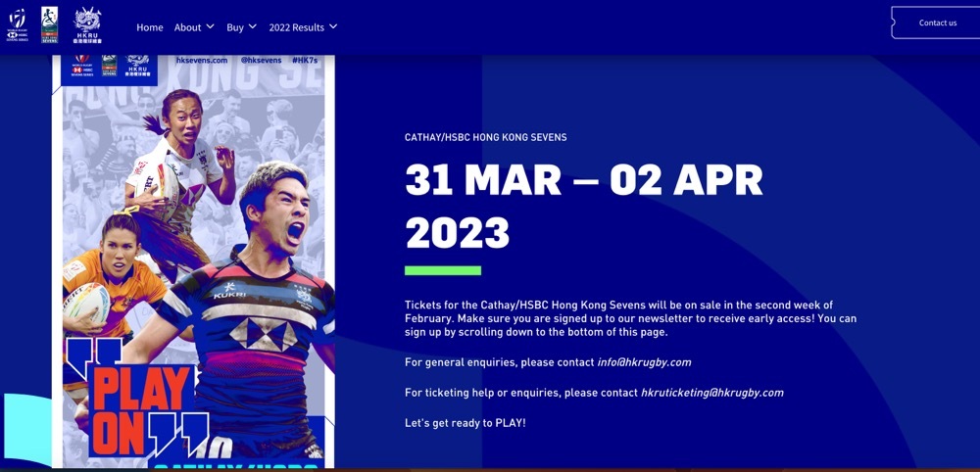Click the green divider bar under date
980x472 pixels.
pos(443,270)
